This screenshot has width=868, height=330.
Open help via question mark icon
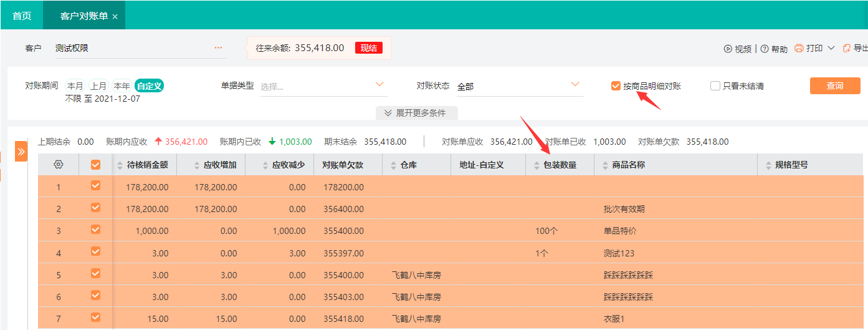point(764,49)
